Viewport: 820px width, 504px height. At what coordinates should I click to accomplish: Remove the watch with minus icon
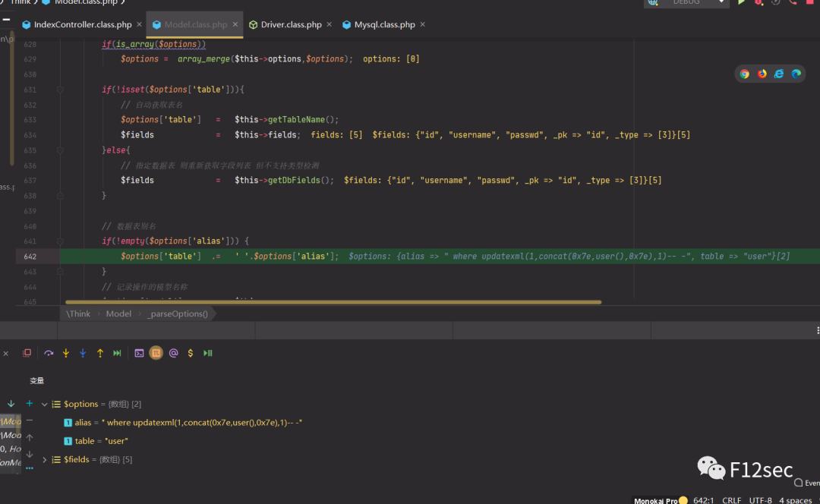click(30, 421)
